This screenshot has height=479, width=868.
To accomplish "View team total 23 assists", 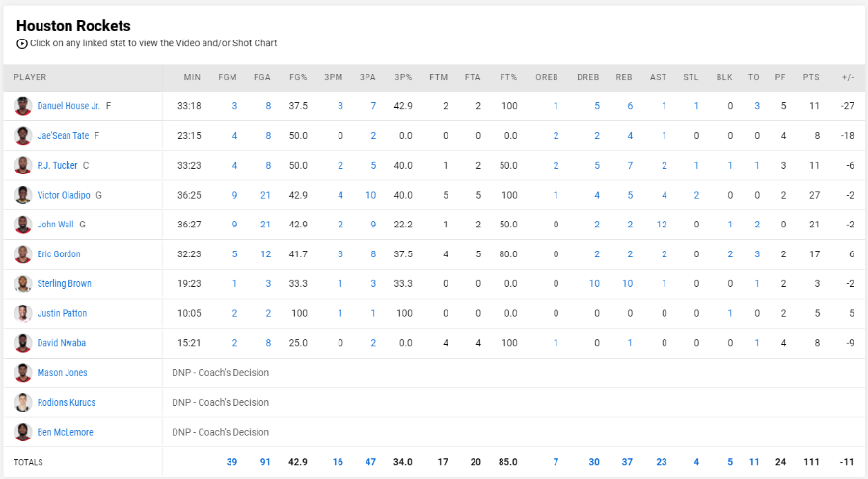I will tap(662, 462).
